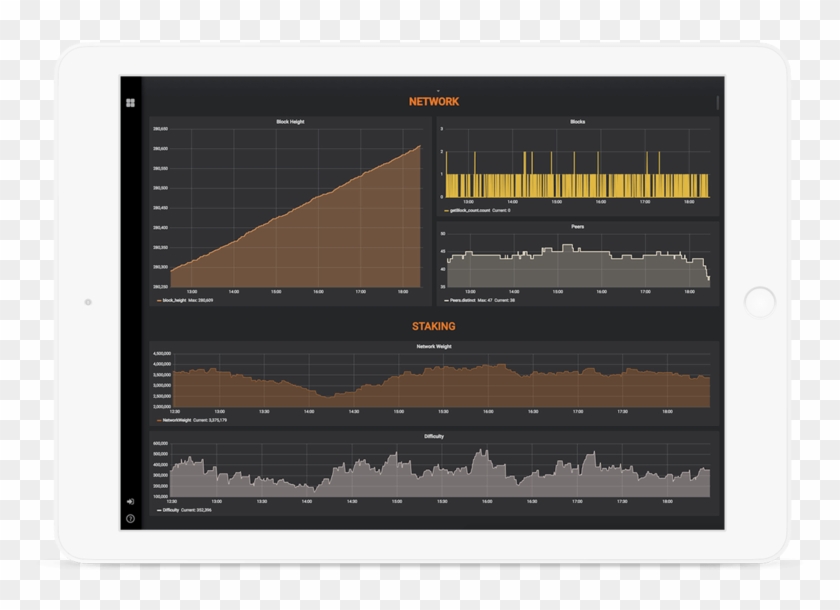This screenshot has width=840, height=610.
Task: Toggle the Peers.distinct legend series
Action: (x=467, y=300)
